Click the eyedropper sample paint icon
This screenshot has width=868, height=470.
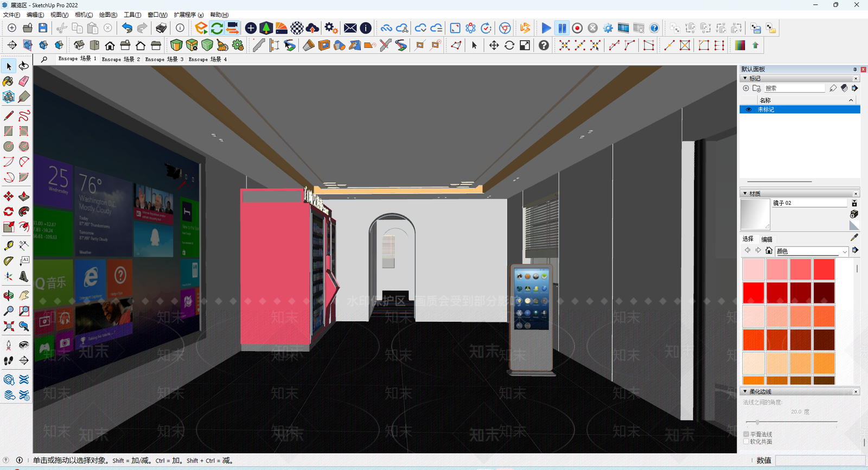[x=854, y=238]
